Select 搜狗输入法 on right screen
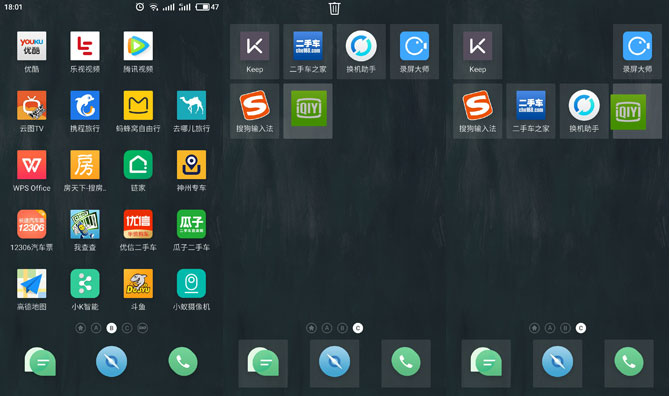Image resolution: width=670 pixels, height=396 pixels. pyautogui.click(x=478, y=111)
